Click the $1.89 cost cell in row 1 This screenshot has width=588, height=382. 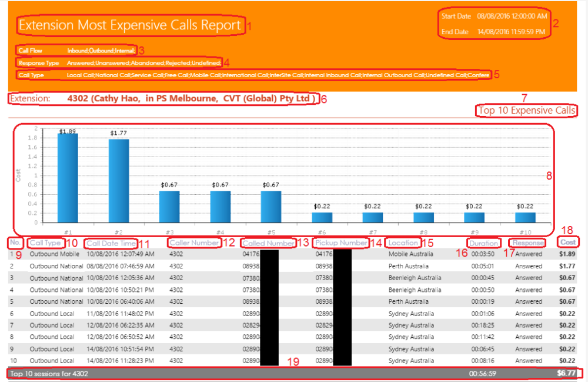click(x=567, y=254)
